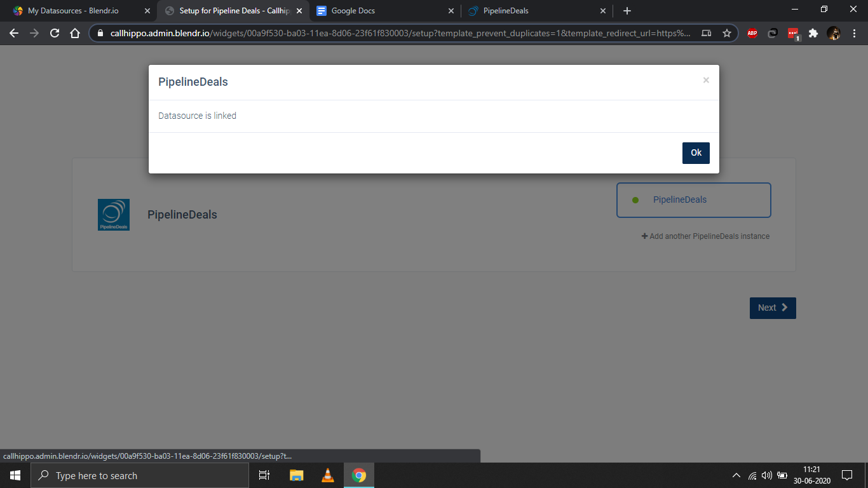The image size is (868, 488).
Task: Click the cast/screen icon in address bar
Action: coord(707,33)
